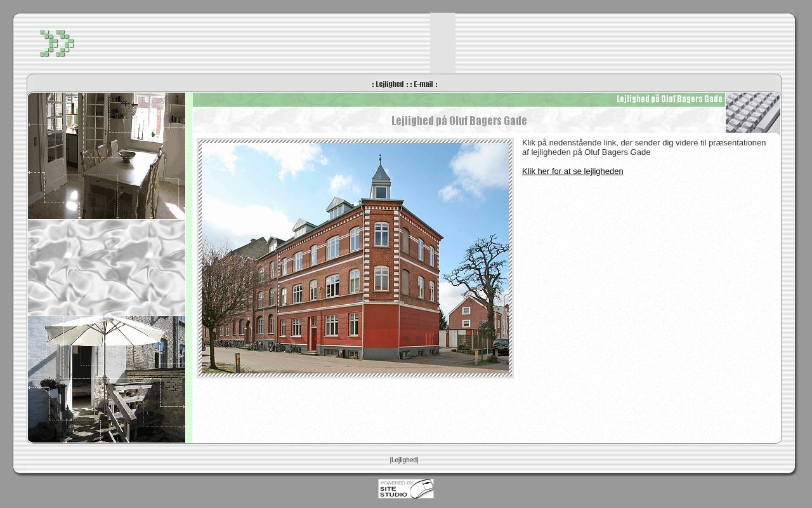
Task: Click the dining room photo thumbnail
Action: tap(107, 156)
